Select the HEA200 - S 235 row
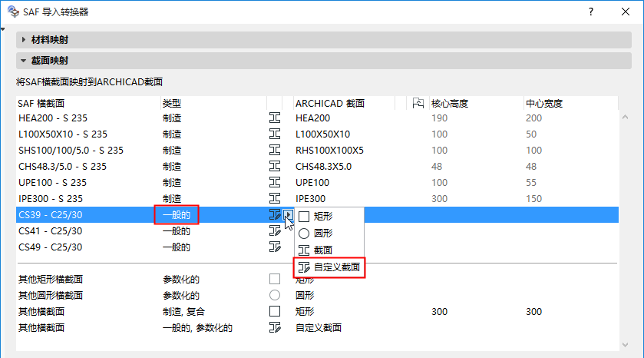The height and width of the screenshot is (358, 644). (x=317, y=118)
